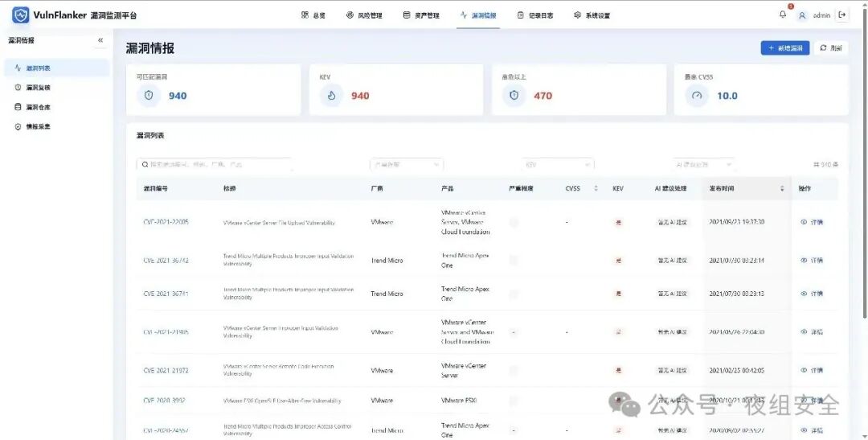Viewport: 868px width, 440px height.
Task: Sort by 发布时间 column arrows
Action: point(782,188)
